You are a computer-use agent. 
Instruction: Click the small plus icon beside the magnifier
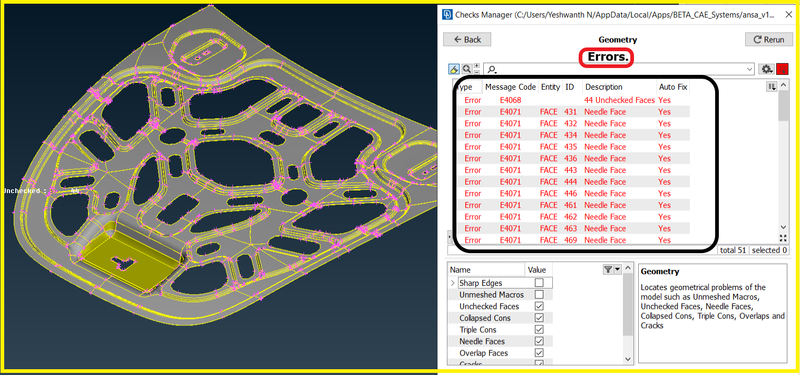click(477, 66)
